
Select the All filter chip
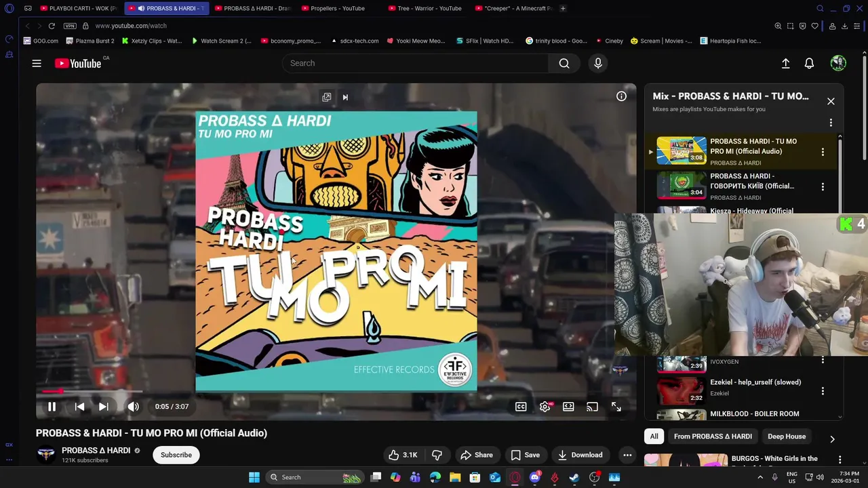tap(654, 436)
